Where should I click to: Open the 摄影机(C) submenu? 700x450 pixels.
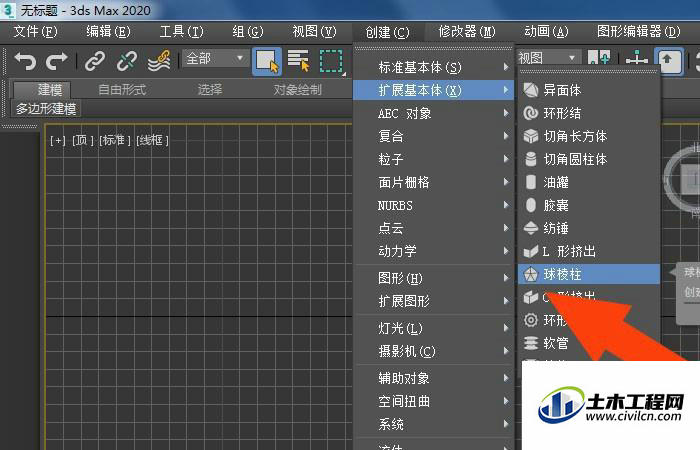(x=433, y=352)
